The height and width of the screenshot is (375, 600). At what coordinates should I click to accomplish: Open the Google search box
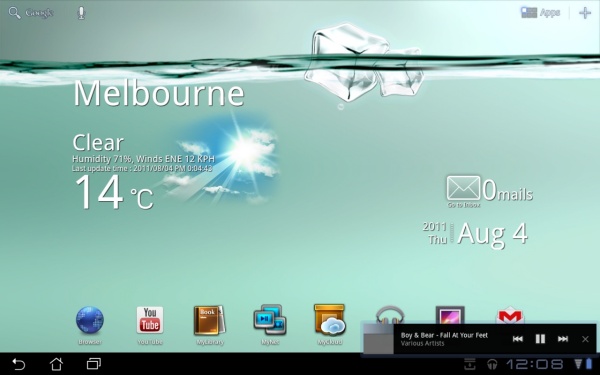31,13
